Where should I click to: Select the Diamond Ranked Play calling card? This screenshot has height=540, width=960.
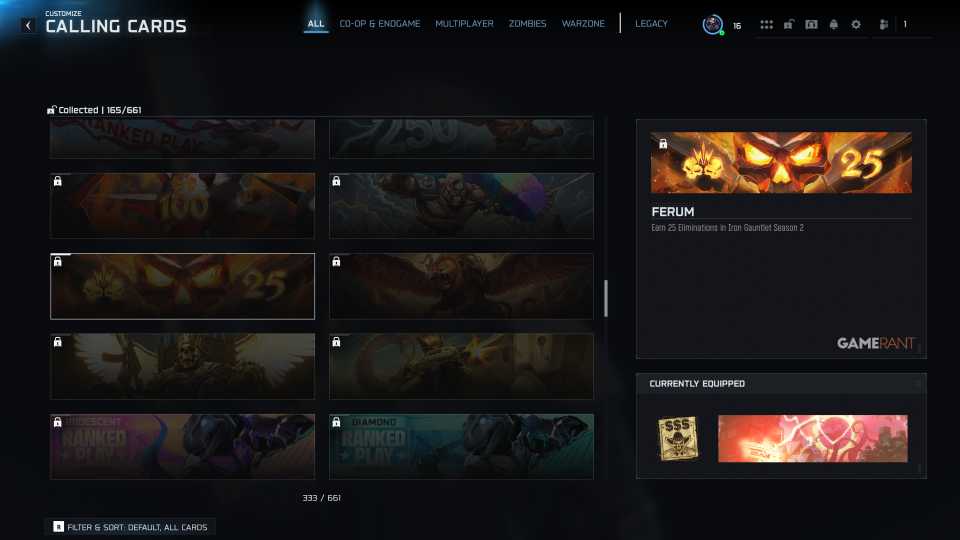(x=461, y=446)
